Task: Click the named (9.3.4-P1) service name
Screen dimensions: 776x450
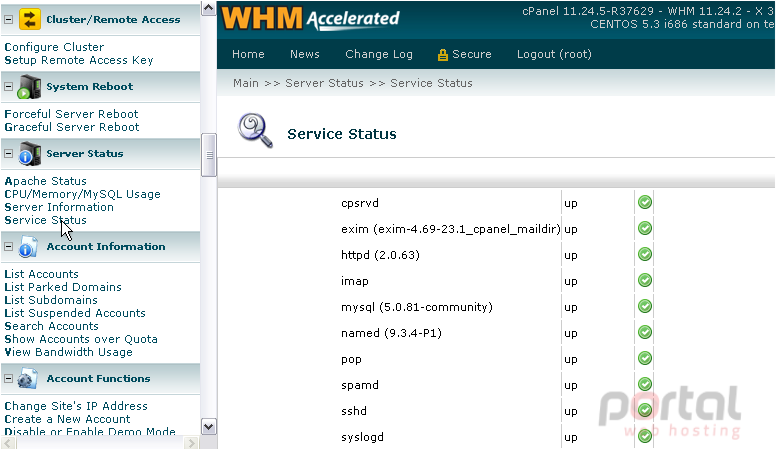Action: [x=391, y=333]
